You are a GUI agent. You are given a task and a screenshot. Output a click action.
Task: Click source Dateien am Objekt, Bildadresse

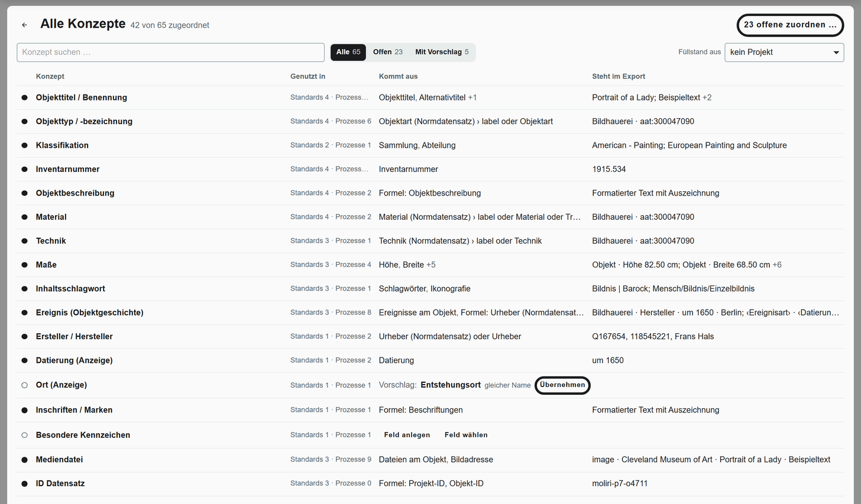click(436, 460)
